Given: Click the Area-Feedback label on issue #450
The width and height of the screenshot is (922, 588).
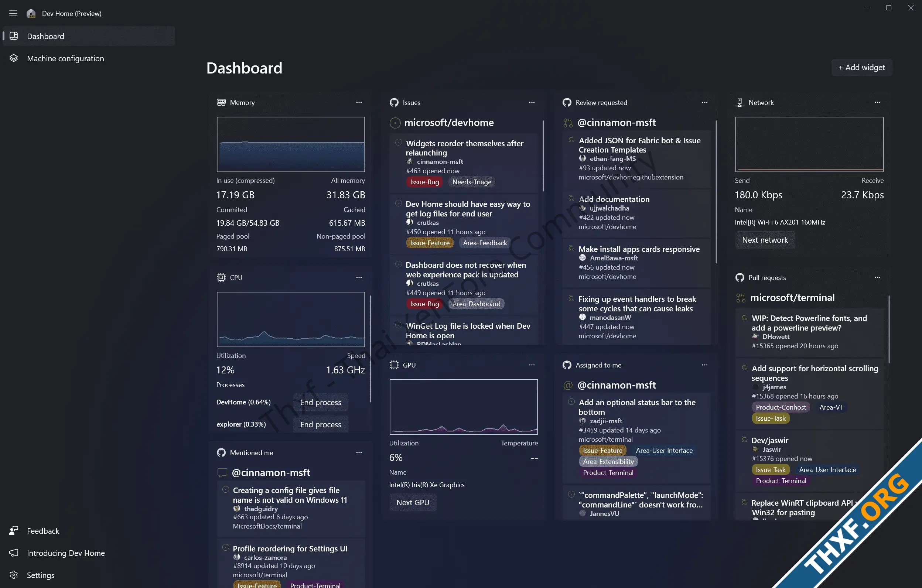Looking at the screenshot, I should [x=485, y=243].
